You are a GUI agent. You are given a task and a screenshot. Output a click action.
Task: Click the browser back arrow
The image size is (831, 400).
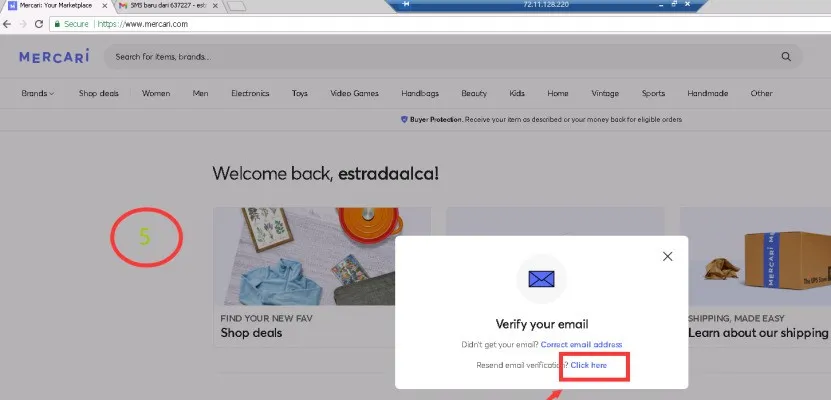click(7, 24)
